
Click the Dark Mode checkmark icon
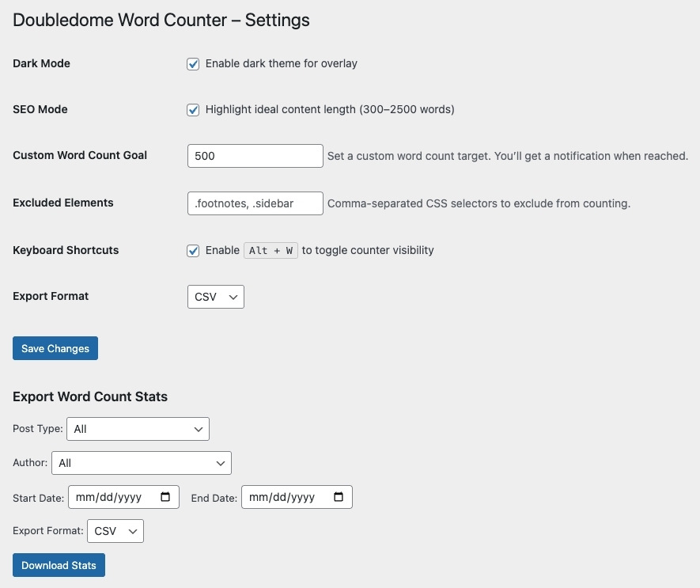click(x=193, y=63)
